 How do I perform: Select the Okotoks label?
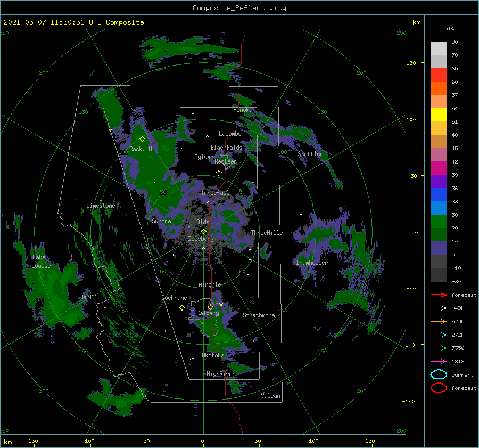[213, 355]
